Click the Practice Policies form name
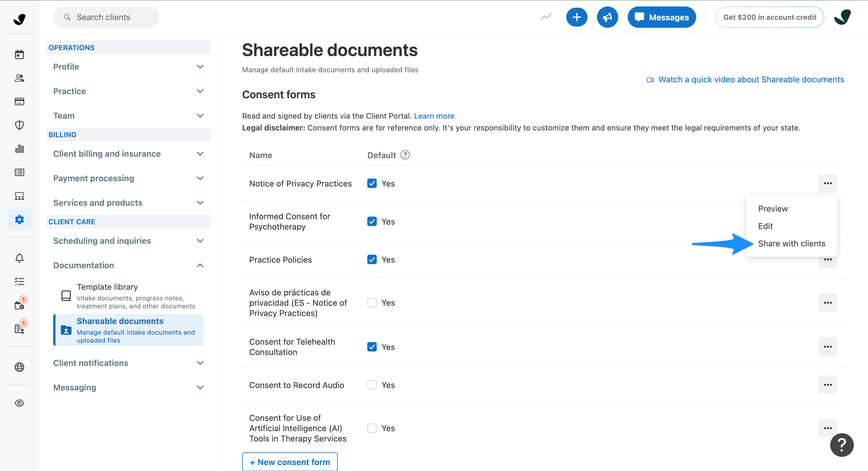Image resolution: width=868 pixels, height=471 pixels. pos(280,259)
